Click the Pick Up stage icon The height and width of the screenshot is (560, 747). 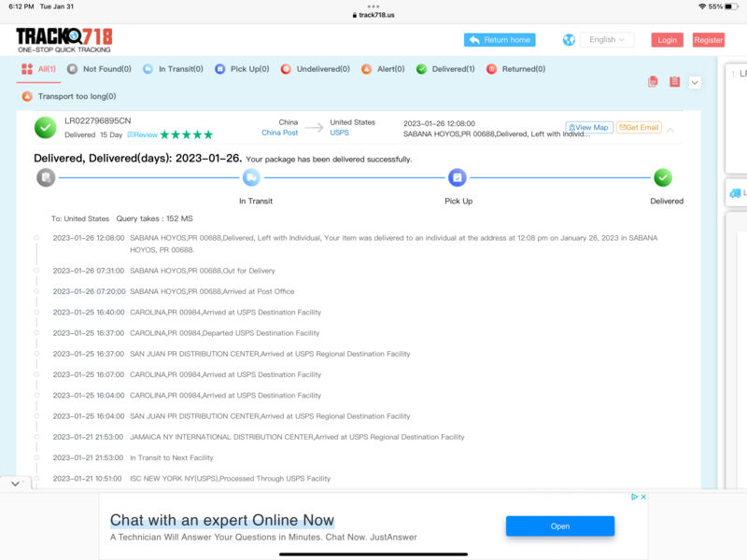pos(458,177)
